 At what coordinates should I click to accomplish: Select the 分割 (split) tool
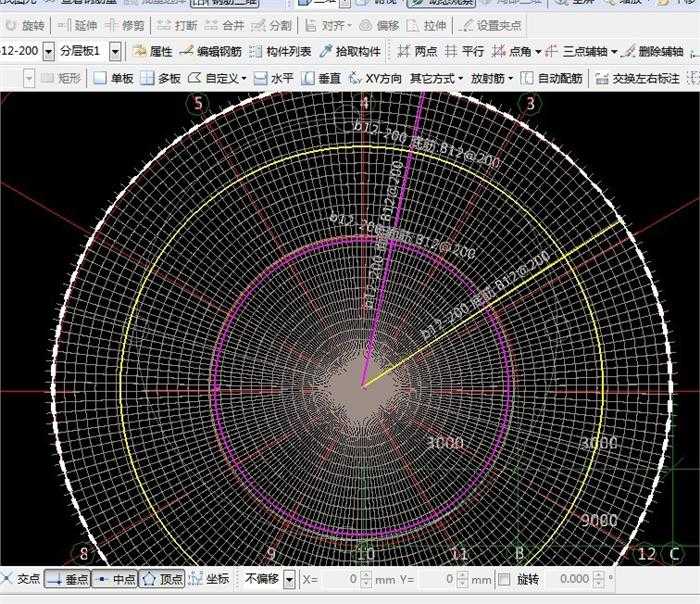tap(271, 26)
